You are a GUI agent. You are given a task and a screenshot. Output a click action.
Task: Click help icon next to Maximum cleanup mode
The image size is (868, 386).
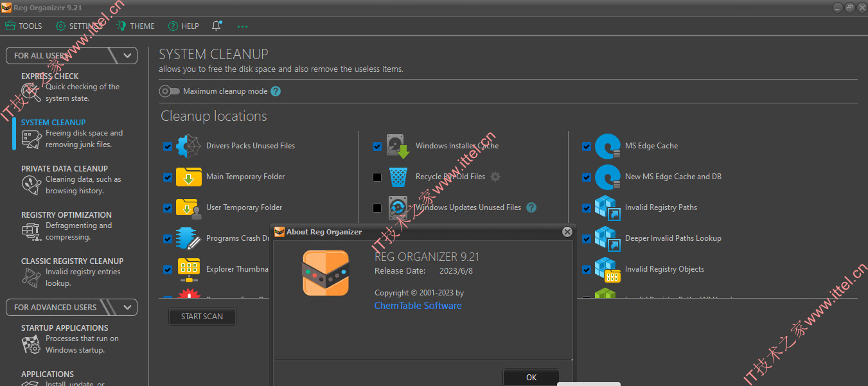pyautogui.click(x=276, y=91)
